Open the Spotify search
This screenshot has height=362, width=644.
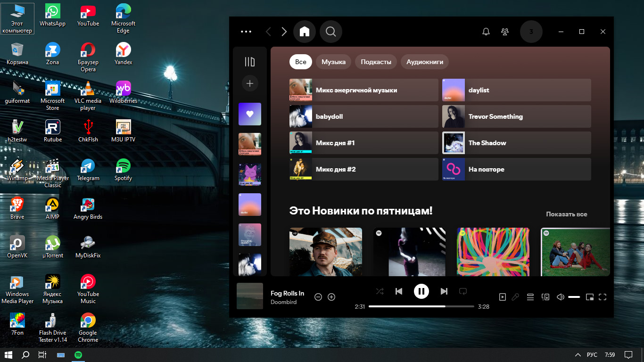pos(331,32)
